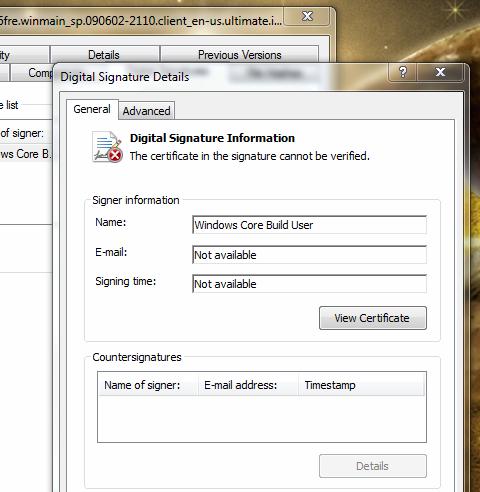Viewport: 480px width, 492px height.
Task: Click the View Certificate button
Action: 373,318
